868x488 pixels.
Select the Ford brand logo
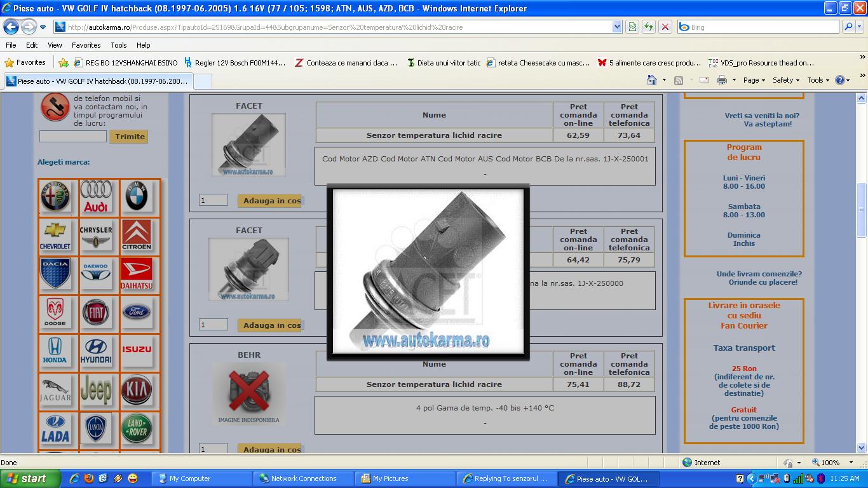click(137, 313)
